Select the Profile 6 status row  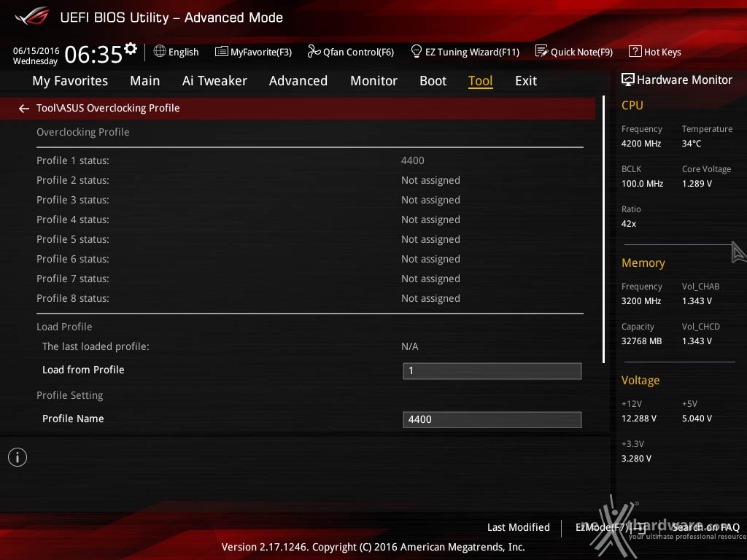tap(309, 259)
